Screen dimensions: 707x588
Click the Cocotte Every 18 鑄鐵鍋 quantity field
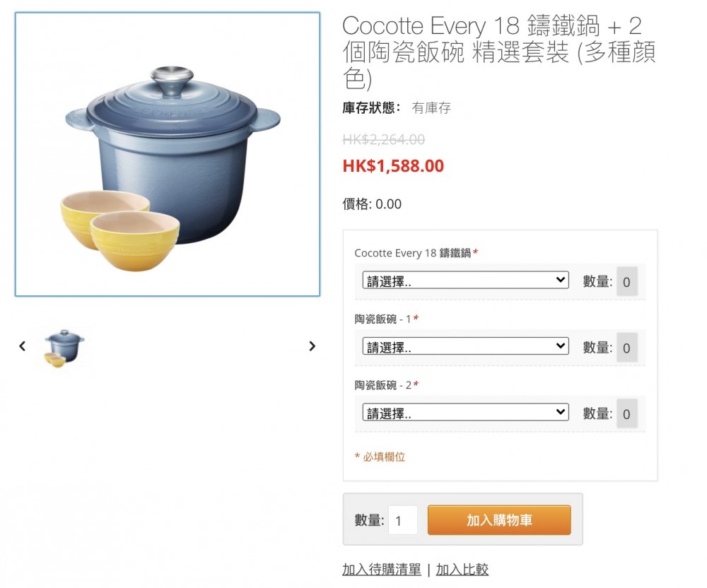626,281
